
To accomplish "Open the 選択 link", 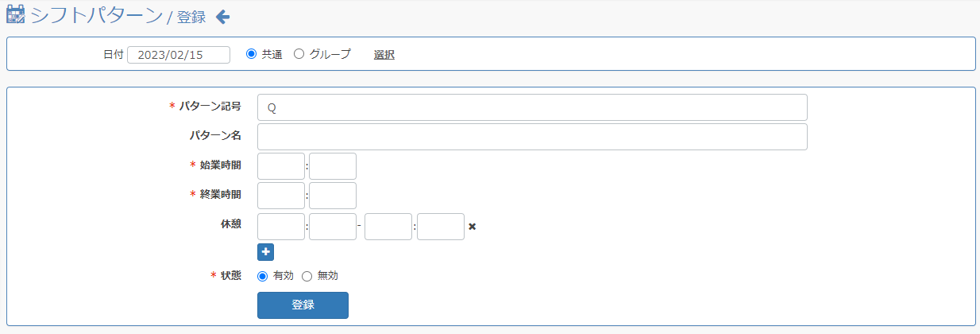I will point(384,55).
